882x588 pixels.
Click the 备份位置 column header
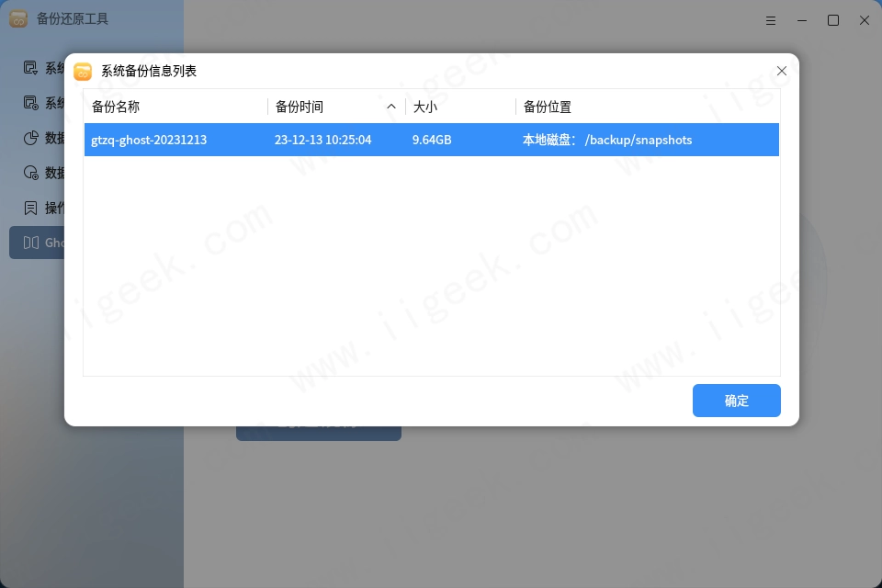548,106
